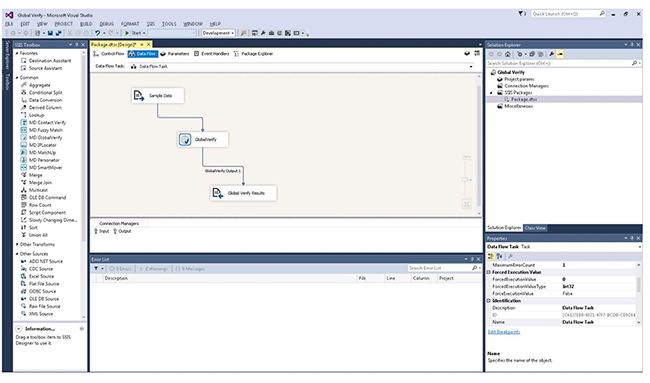Toggle Alphabetical sort in Properties panel
Viewport: 650px width, 383px height.
tap(500, 257)
